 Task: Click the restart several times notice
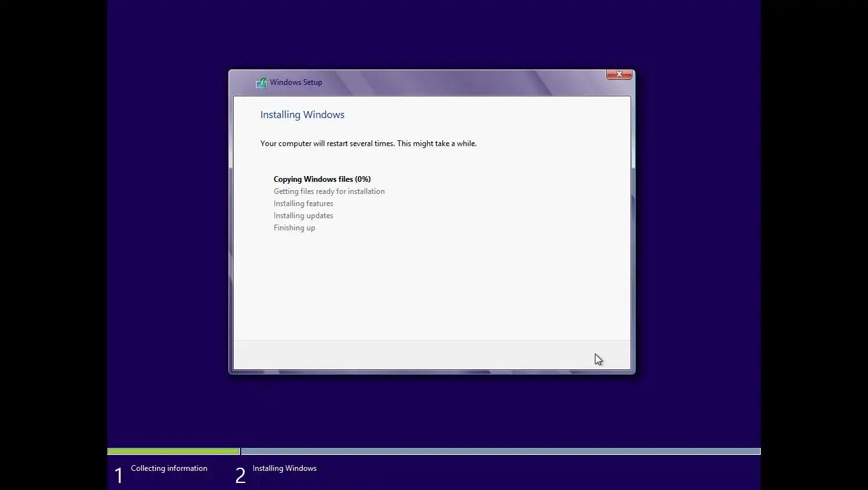click(x=368, y=144)
